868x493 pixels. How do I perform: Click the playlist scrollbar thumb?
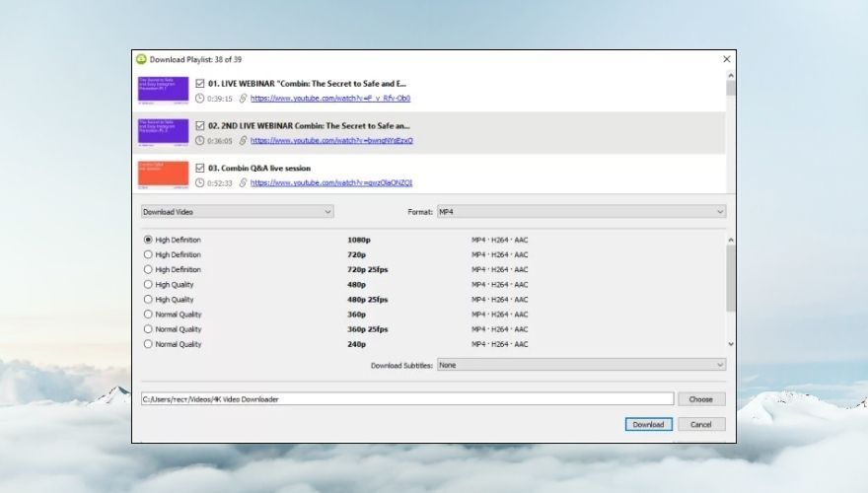point(731,88)
